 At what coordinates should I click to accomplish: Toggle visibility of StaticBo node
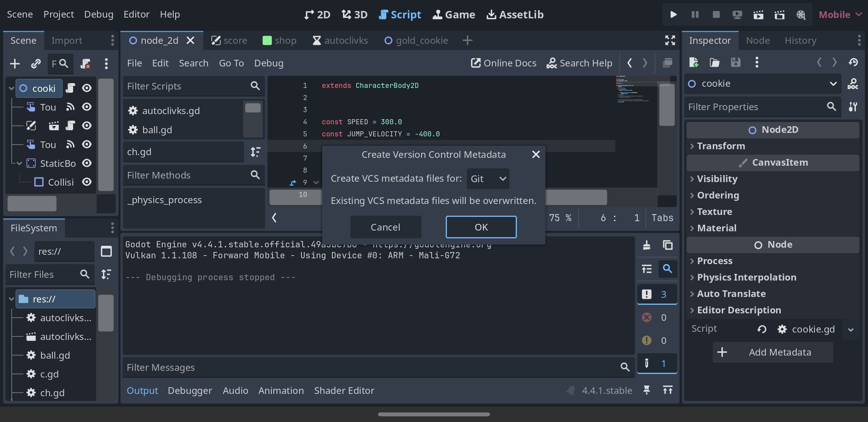tap(87, 163)
